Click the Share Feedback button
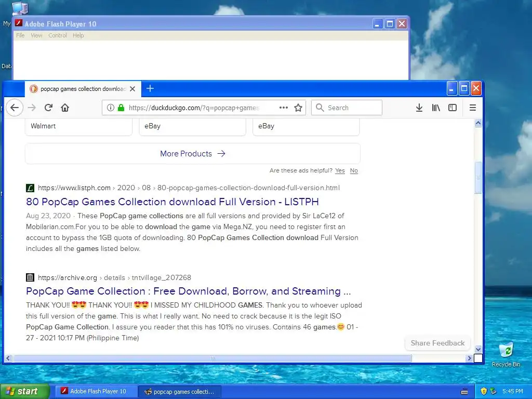This screenshot has height=399, width=532. [x=437, y=343]
